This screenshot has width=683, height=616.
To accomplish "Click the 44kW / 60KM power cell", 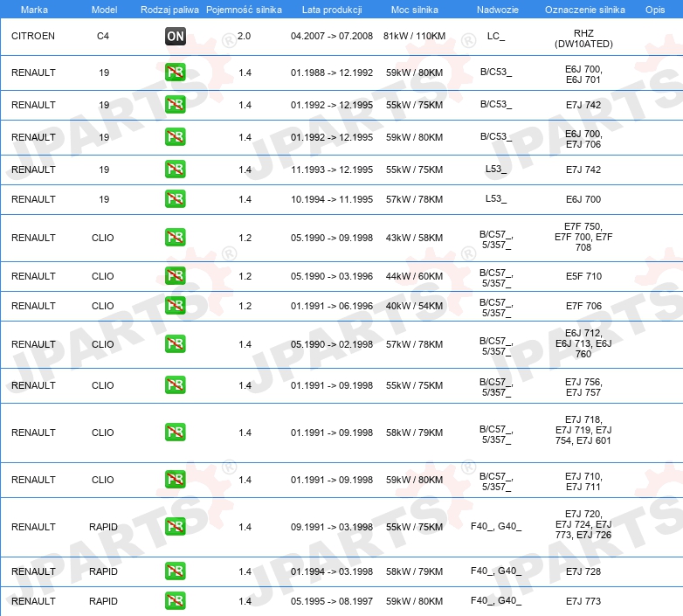I will [414, 276].
